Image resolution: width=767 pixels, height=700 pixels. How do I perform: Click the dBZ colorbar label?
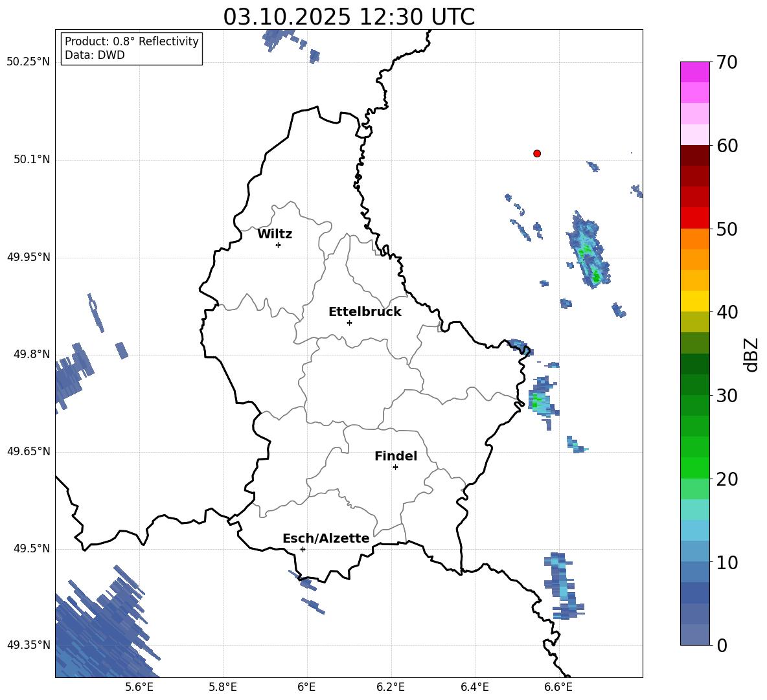[x=752, y=354]
